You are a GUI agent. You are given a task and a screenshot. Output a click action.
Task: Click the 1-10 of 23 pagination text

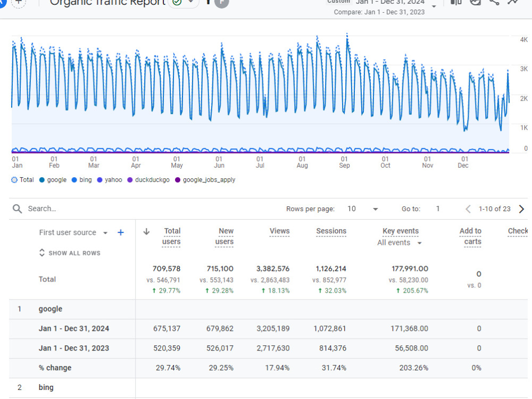point(494,209)
